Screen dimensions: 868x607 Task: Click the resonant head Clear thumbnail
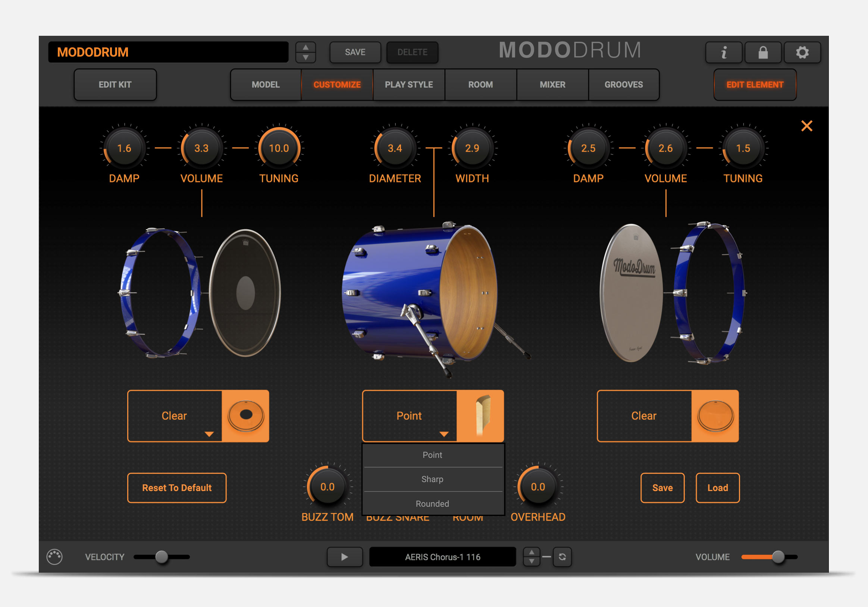(715, 416)
